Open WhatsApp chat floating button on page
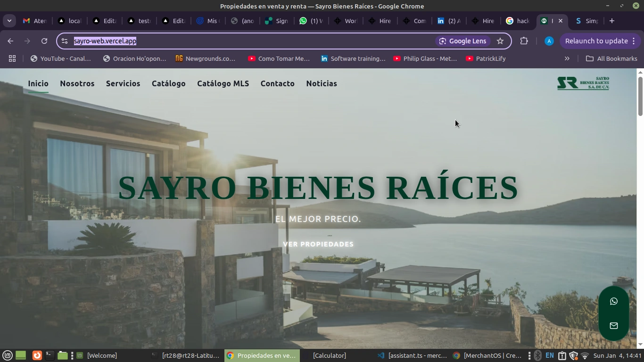 click(613, 301)
